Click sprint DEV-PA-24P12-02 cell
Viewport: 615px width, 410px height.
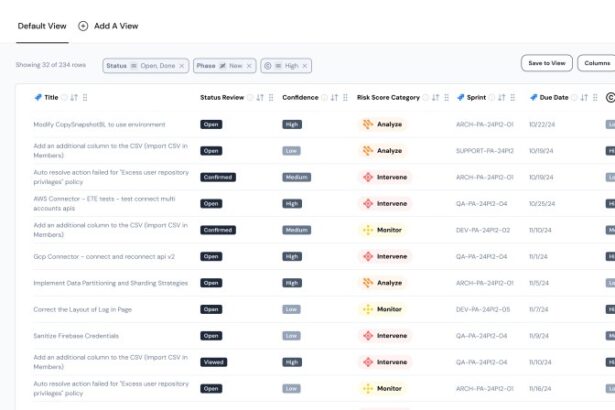pos(483,230)
